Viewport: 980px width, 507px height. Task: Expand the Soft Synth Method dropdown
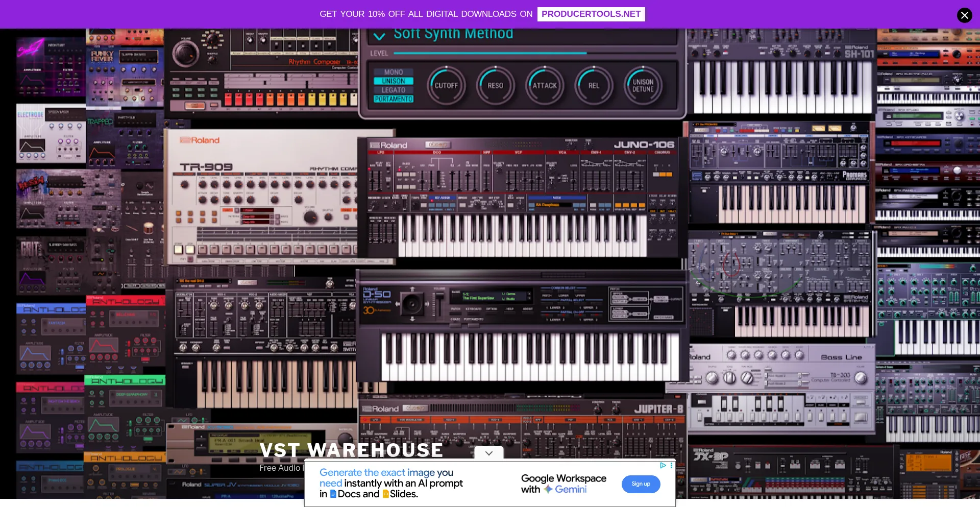pyautogui.click(x=379, y=36)
